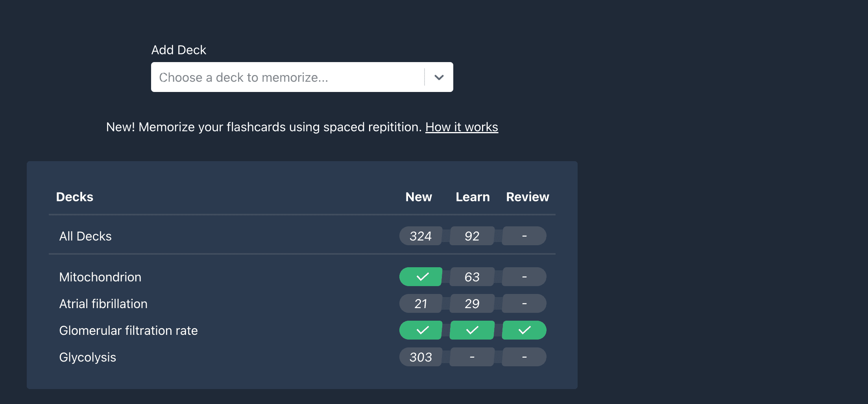The image size is (868, 404).
Task: Click Glomerular filtration rate Review checkmark
Action: click(524, 330)
